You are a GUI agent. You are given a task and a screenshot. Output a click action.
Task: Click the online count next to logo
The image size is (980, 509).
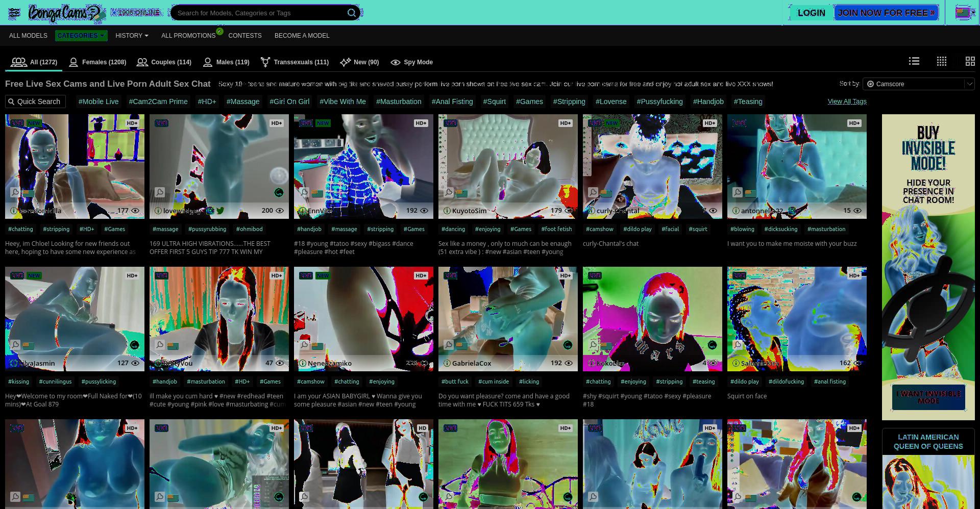pyautogui.click(x=136, y=12)
